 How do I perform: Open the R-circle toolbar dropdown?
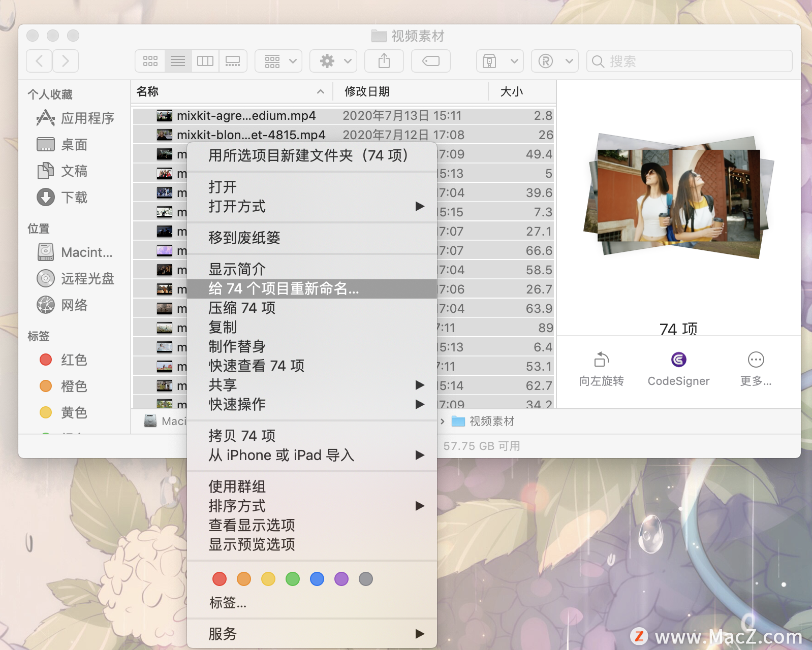(555, 61)
